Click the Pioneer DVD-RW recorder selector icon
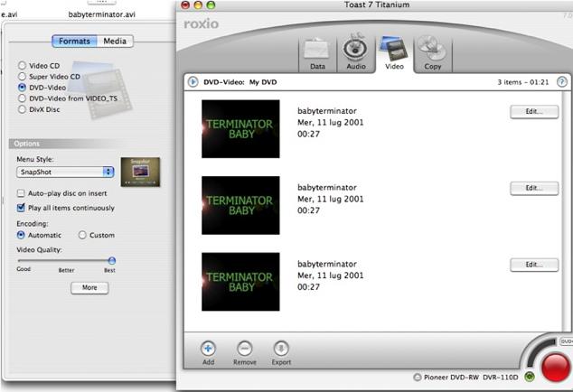 point(418,377)
